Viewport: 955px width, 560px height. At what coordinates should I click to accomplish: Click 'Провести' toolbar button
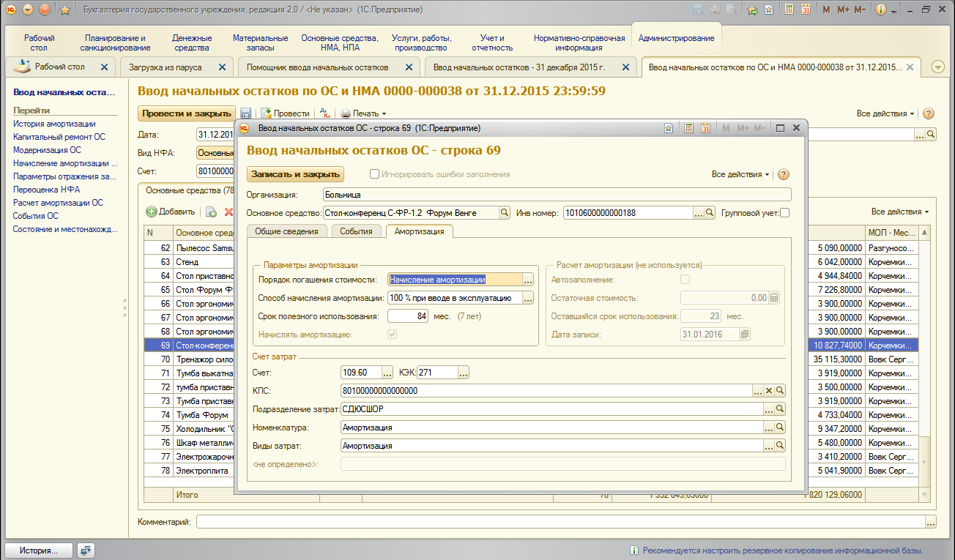click(286, 113)
